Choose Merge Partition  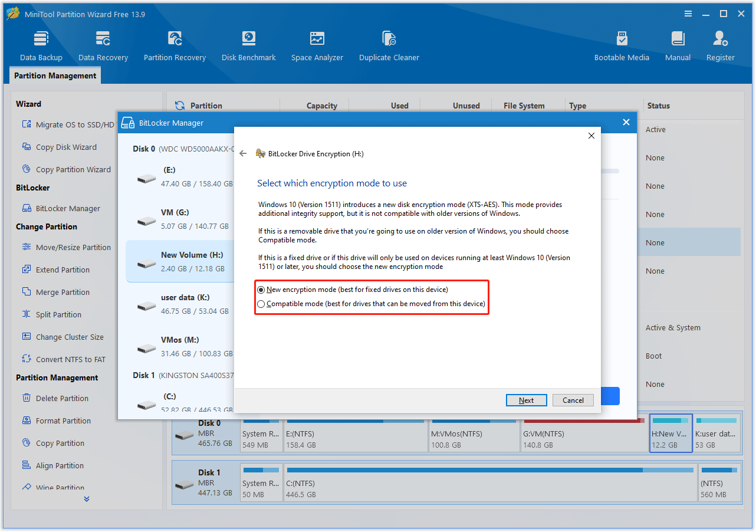(55, 292)
